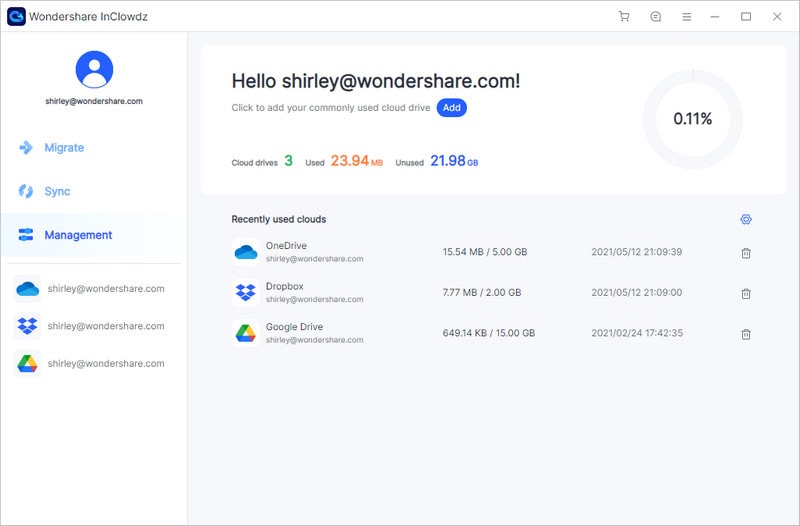Click the email under the profile avatar
This screenshot has width=800, height=526.
pyautogui.click(x=94, y=101)
